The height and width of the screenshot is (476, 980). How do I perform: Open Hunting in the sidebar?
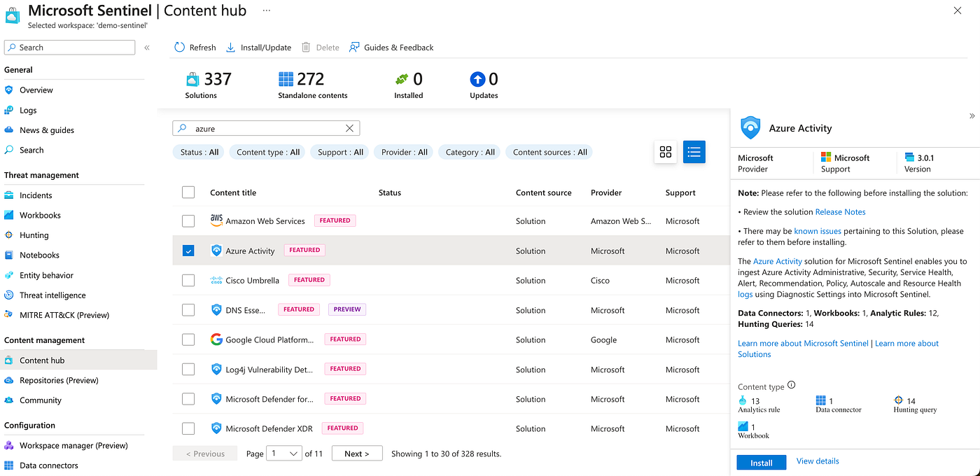click(34, 235)
